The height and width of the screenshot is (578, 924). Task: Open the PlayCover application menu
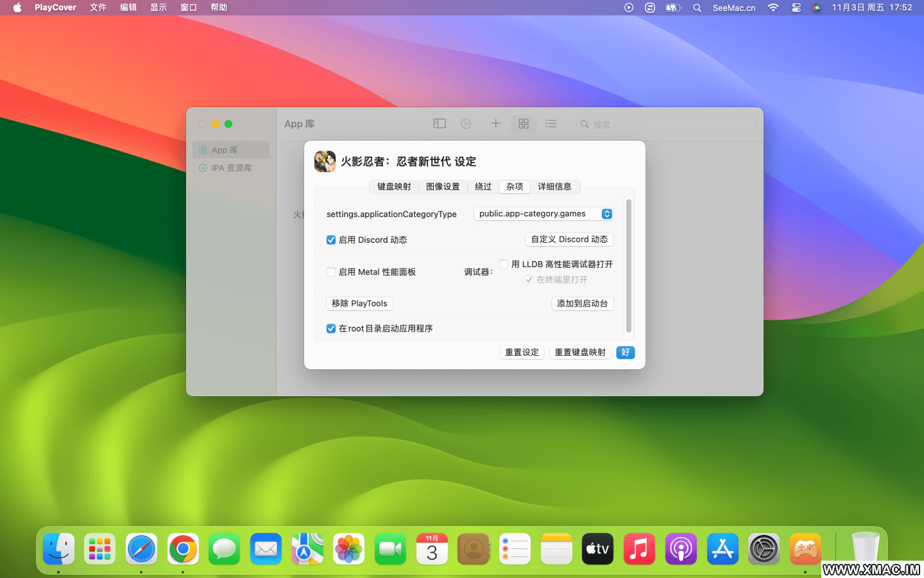click(x=55, y=8)
